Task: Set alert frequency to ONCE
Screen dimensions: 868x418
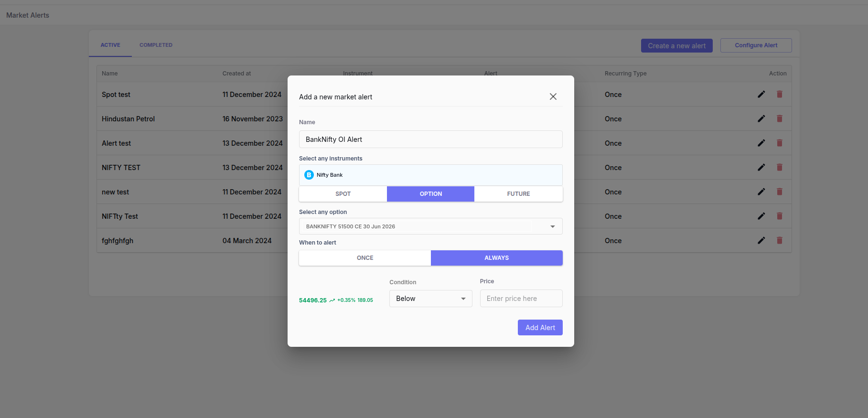Action: [x=365, y=258]
